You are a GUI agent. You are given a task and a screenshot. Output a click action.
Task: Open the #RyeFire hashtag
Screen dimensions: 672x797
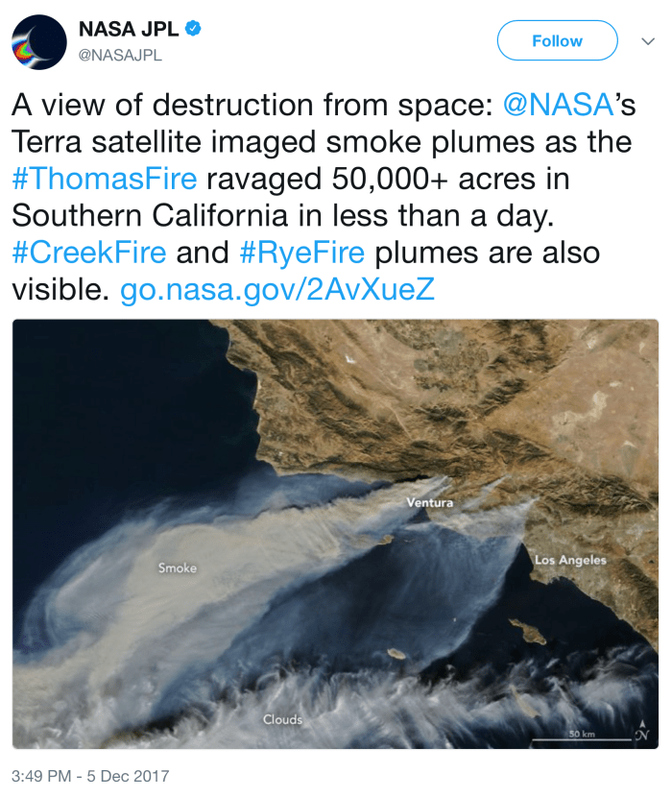(302, 254)
